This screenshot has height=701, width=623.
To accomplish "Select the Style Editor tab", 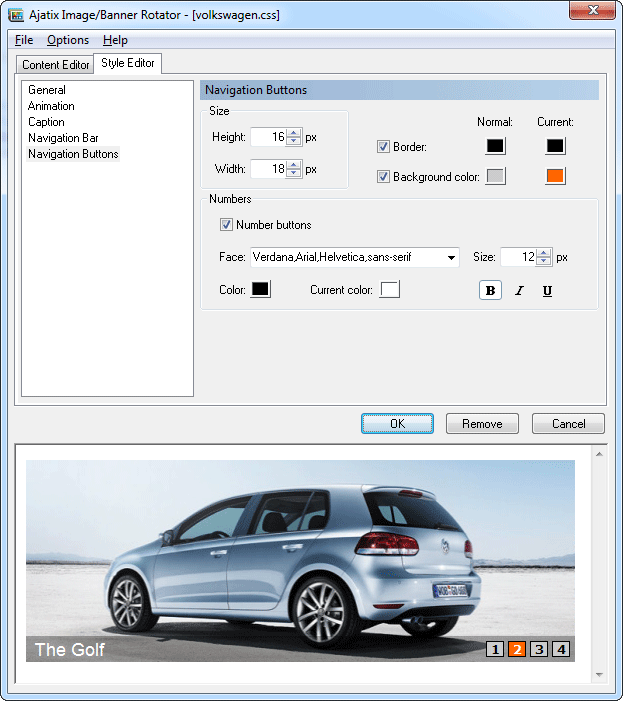I will (x=128, y=63).
